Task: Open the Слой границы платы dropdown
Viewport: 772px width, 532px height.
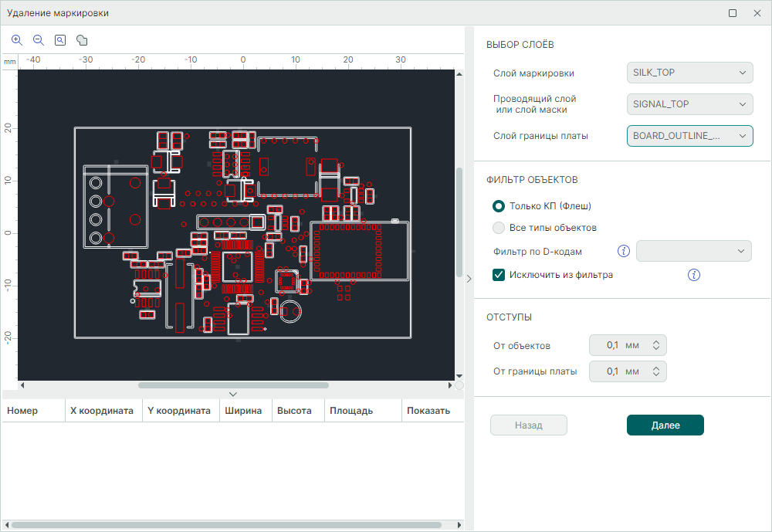Action: pyautogui.click(x=689, y=136)
